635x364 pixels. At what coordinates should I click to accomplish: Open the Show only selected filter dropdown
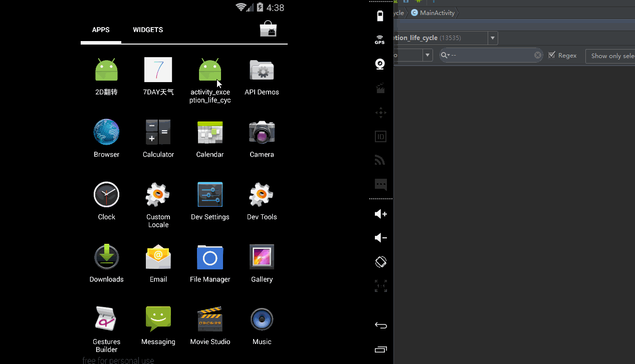coord(610,56)
